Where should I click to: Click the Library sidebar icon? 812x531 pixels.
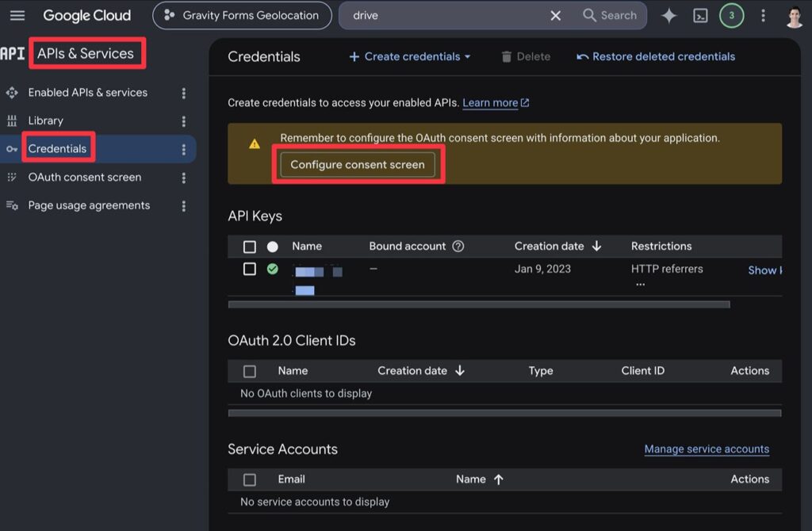pyautogui.click(x=12, y=120)
